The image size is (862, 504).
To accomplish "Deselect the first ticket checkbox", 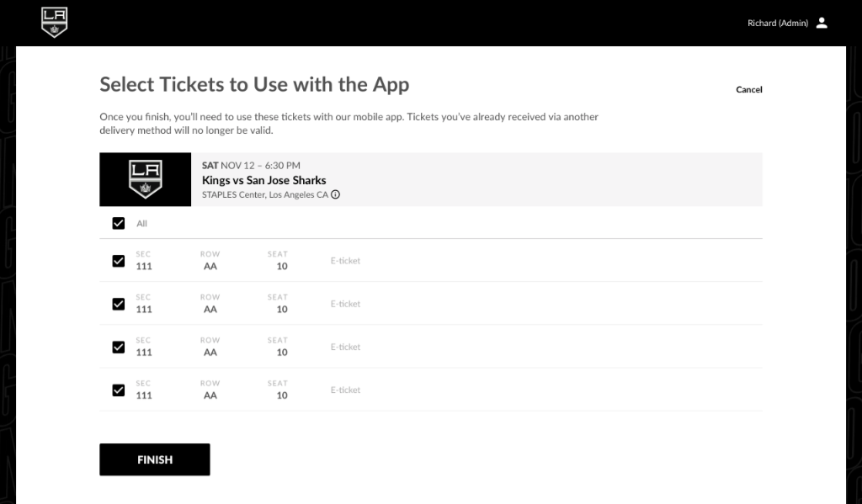I will (x=119, y=261).
